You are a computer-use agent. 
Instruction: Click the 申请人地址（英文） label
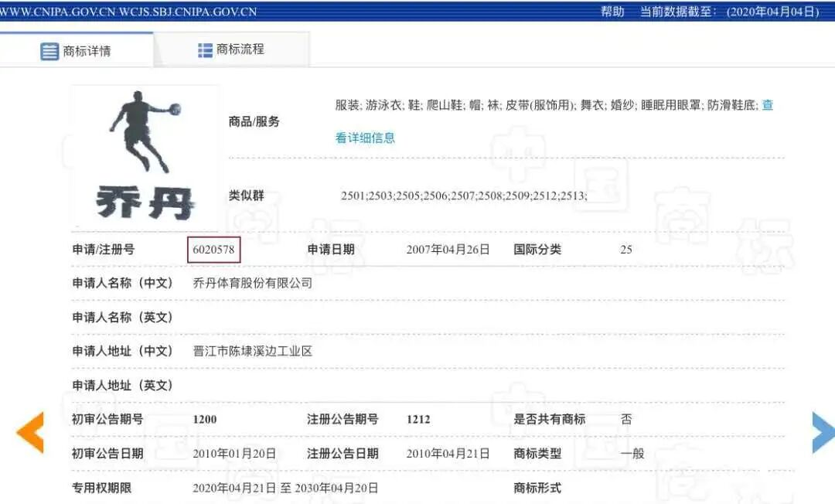[122, 385]
